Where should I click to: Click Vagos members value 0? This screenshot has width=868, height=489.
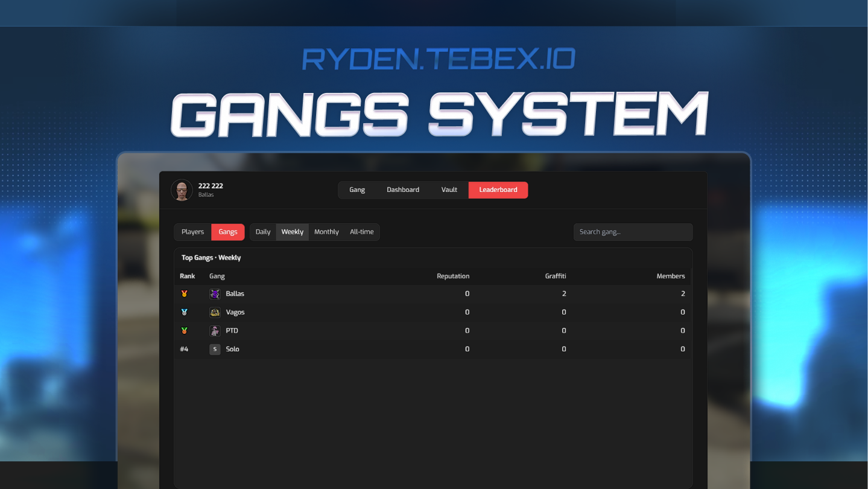pyautogui.click(x=683, y=312)
